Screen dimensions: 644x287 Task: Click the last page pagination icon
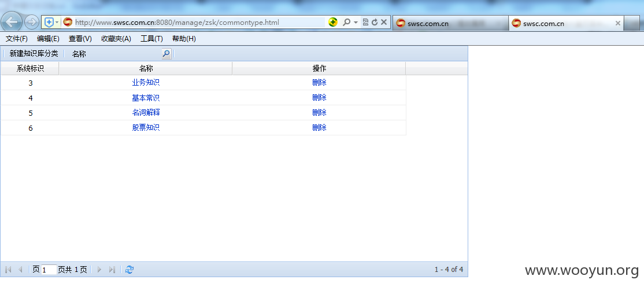(112, 270)
